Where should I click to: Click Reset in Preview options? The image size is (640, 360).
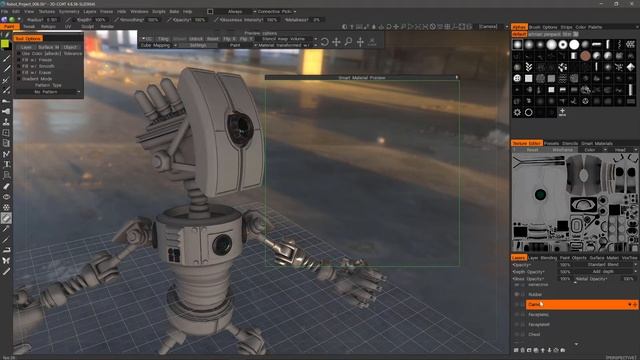[x=213, y=39]
